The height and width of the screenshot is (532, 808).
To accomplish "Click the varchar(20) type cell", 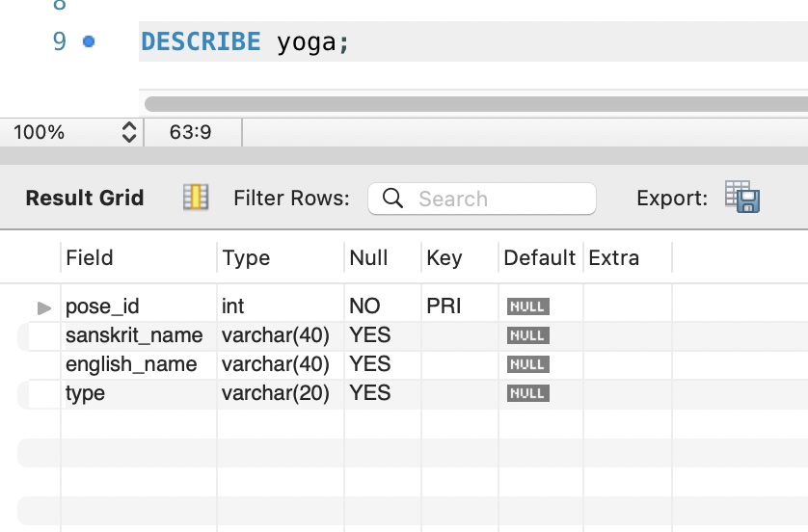I will (x=276, y=393).
